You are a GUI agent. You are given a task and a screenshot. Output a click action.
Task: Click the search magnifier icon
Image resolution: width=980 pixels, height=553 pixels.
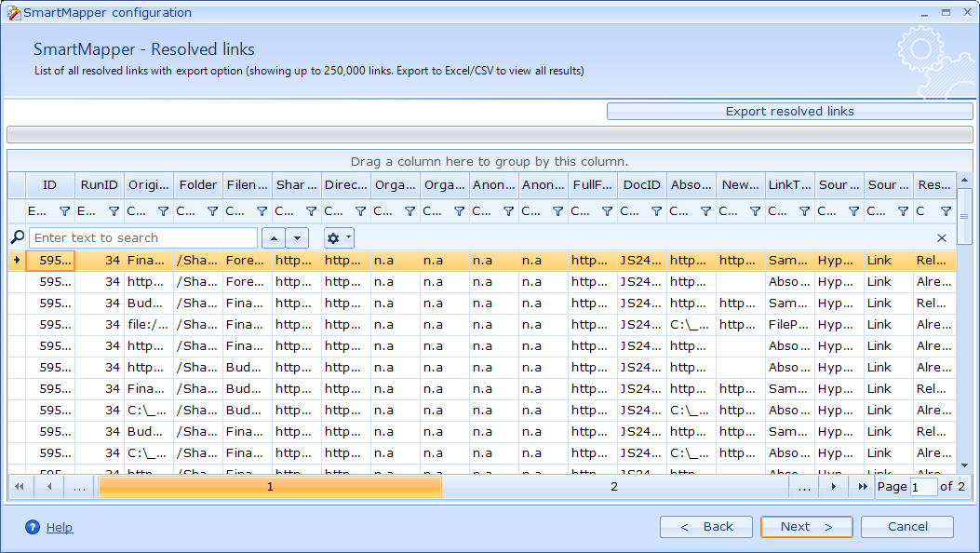coord(18,237)
